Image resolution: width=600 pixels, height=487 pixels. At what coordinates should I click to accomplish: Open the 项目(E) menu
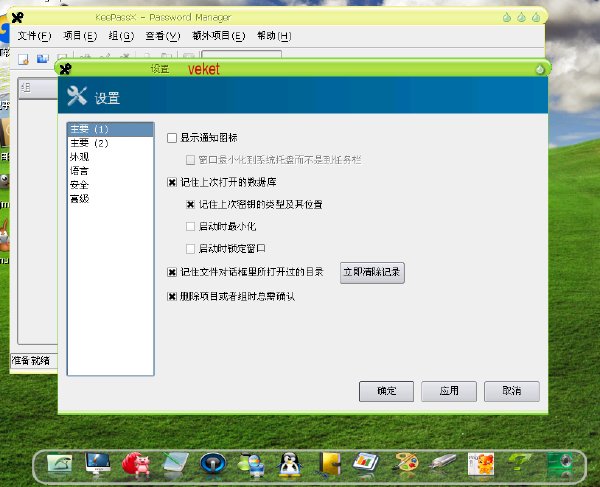80,36
